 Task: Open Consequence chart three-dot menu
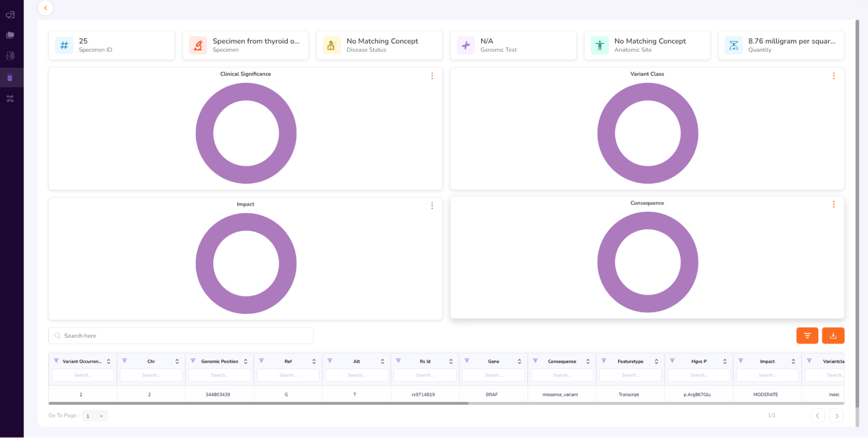833,204
